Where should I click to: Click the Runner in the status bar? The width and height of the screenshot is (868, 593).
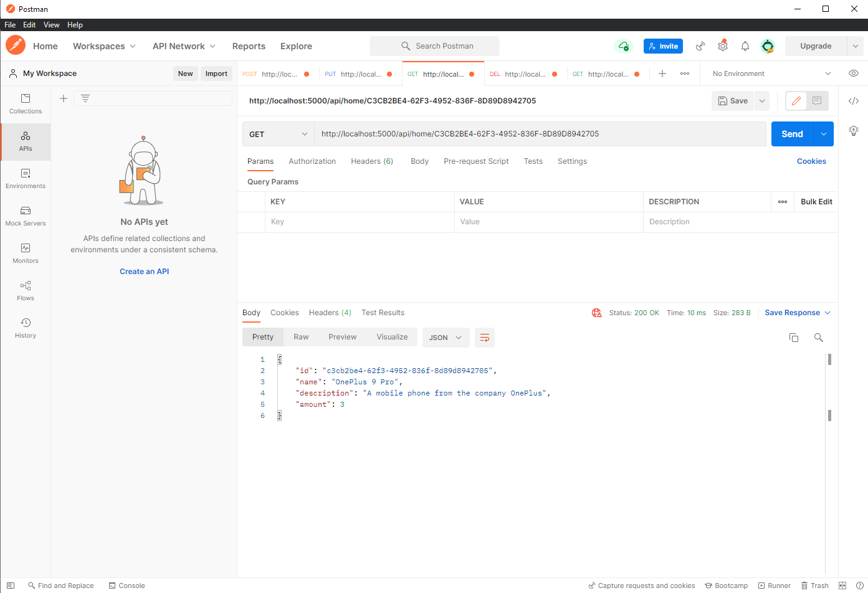pyautogui.click(x=774, y=586)
